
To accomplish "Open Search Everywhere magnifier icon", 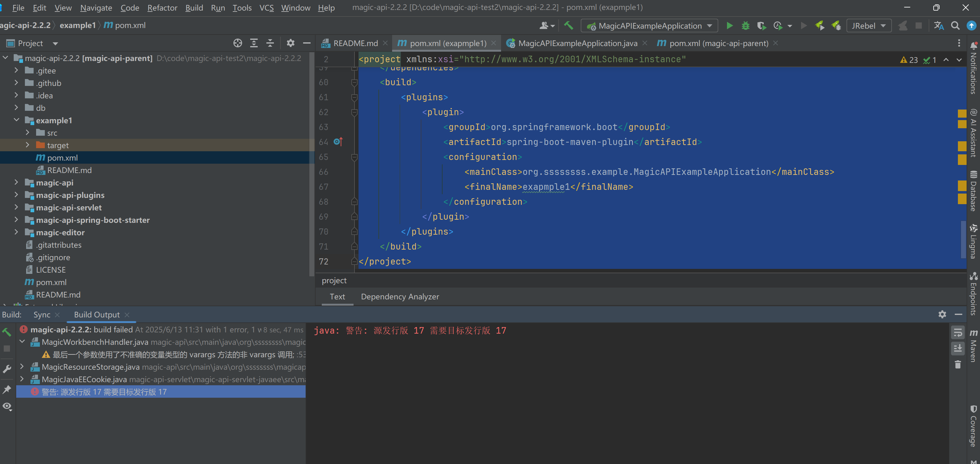I will (955, 26).
